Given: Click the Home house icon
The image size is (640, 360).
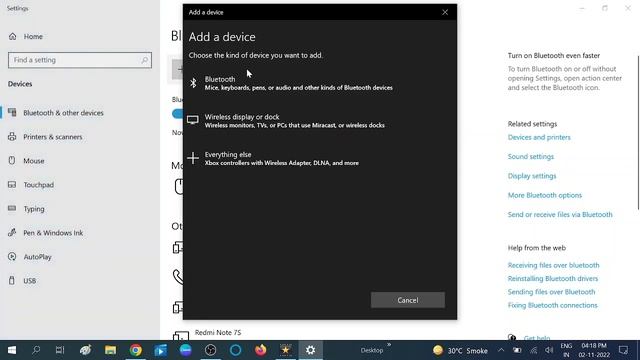Looking at the screenshot, I should point(13,36).
